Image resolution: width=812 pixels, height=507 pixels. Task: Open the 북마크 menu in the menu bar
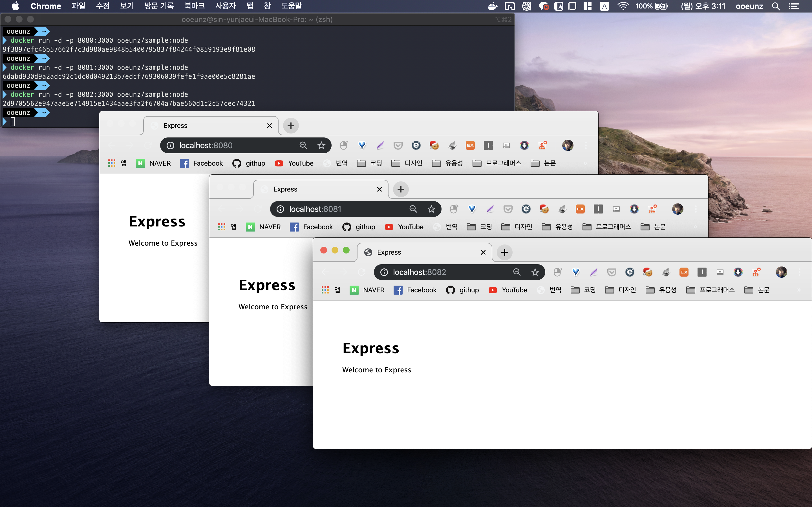pos(194,6)
